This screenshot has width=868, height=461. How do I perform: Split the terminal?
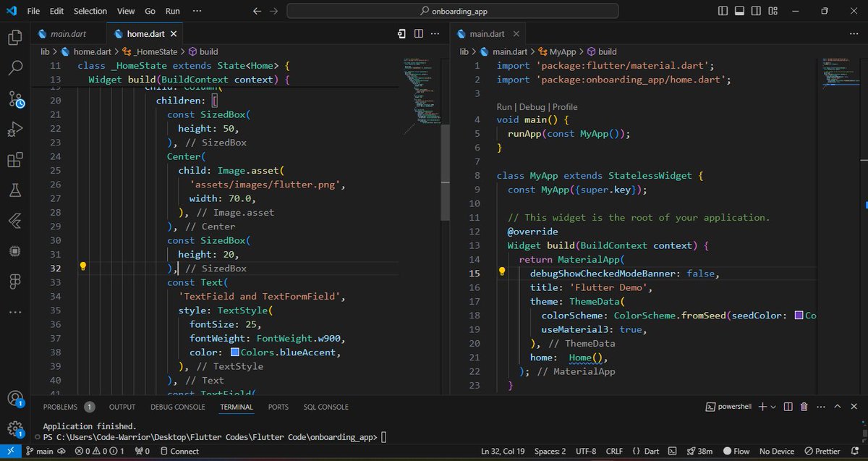coord(788,407)
